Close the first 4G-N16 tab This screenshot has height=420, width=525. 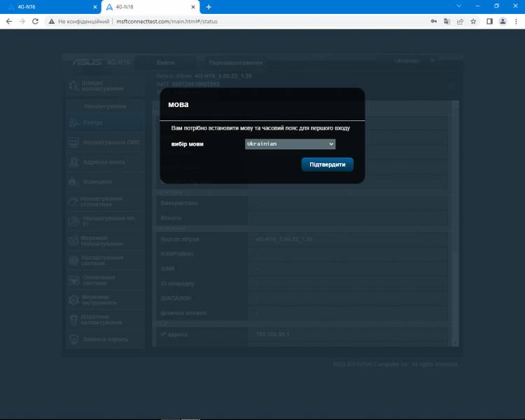94,7
